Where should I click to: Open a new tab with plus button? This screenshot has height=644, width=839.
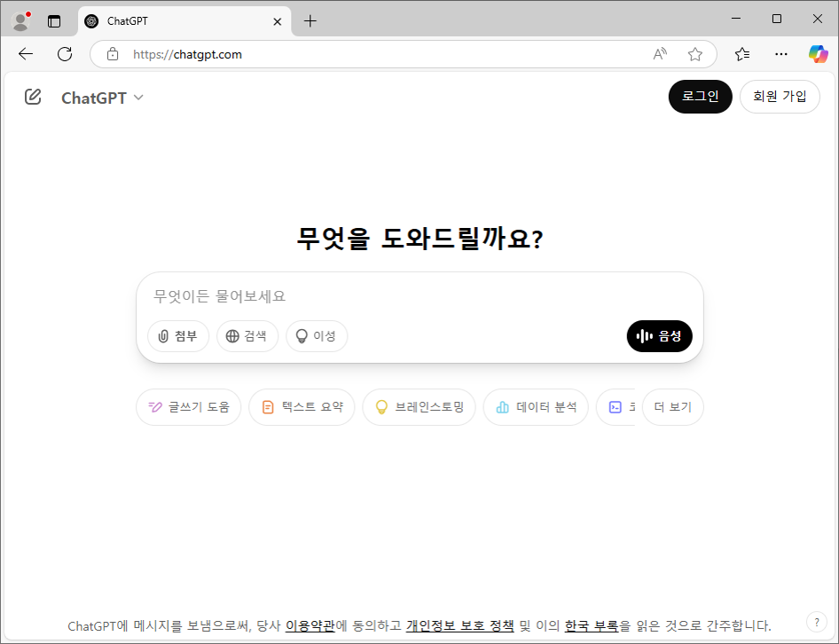tap(310, 21)
